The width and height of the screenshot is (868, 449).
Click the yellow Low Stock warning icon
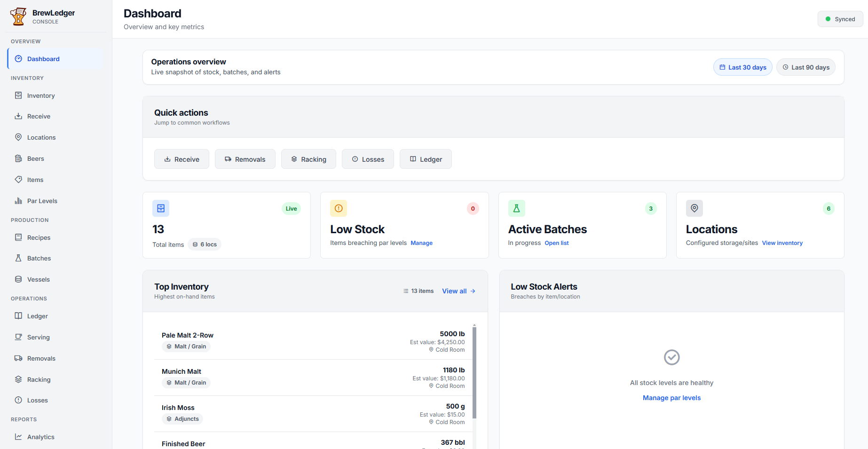339,208
